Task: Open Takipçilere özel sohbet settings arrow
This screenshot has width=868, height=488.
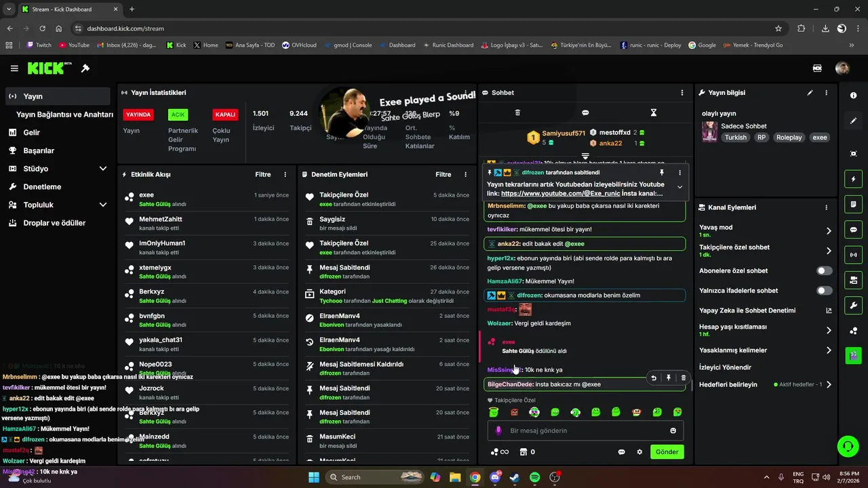Action: 829,251
